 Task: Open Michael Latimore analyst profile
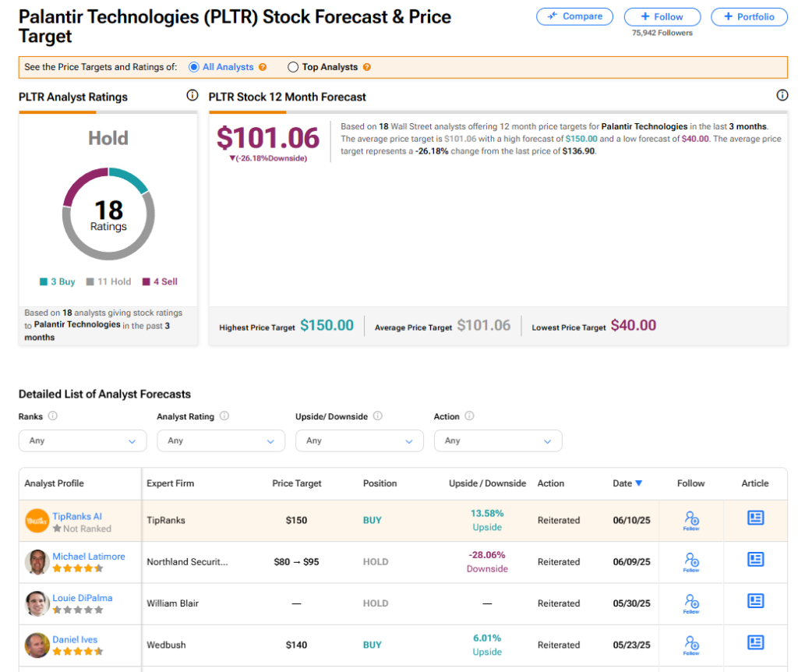(89, 557)
